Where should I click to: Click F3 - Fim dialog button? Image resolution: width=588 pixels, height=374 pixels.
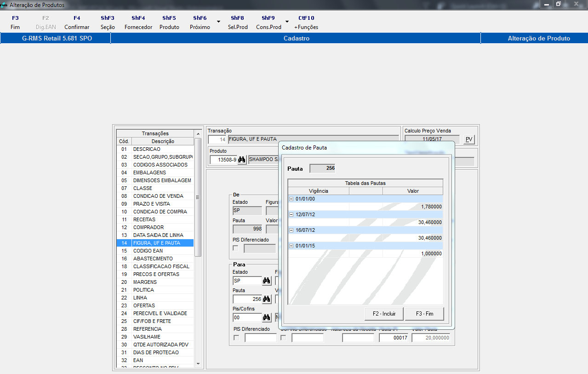(x=424, y=314)
